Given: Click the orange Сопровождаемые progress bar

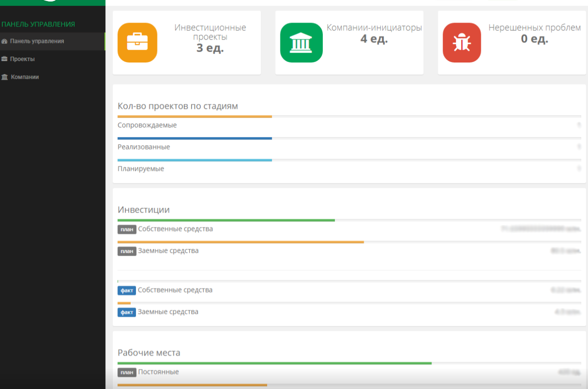Looking at the screenshot, I should (x=195, y=117).
